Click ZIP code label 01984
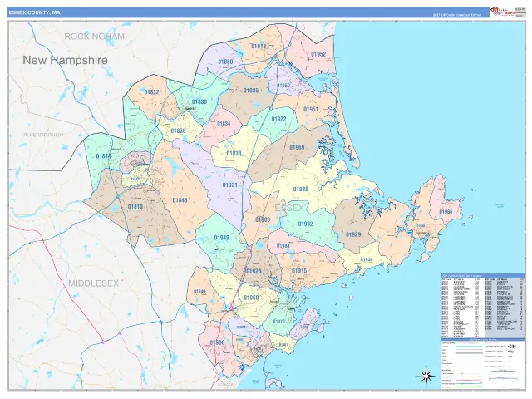The image size is (532, 399). [283, 246]
